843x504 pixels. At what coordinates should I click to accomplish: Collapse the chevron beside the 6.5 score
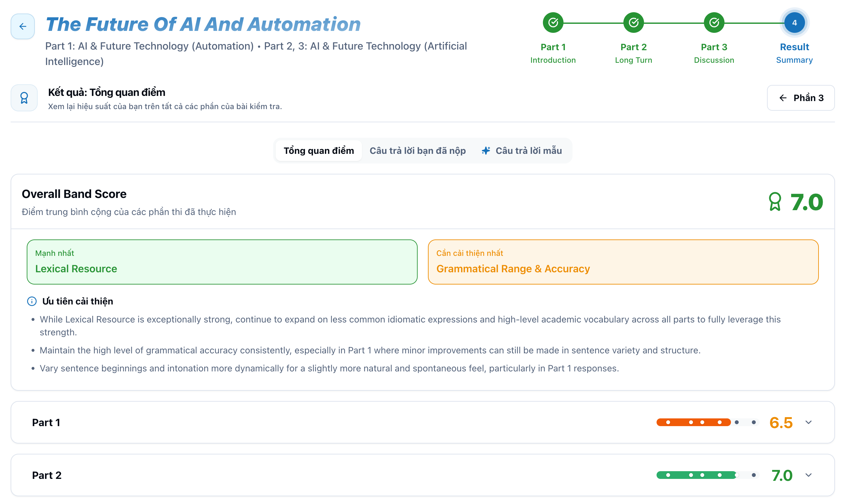pyautogui.click(x=809, y=422)
